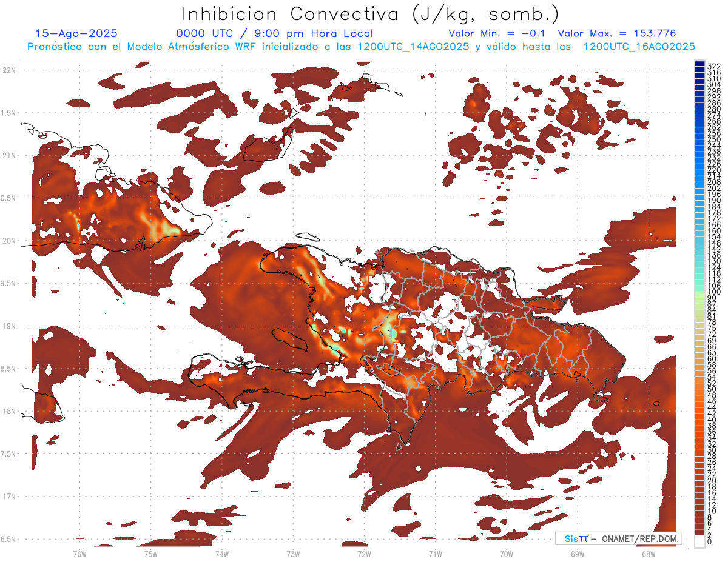
Task: Click the '72W' longitude label
Action: 364,554
